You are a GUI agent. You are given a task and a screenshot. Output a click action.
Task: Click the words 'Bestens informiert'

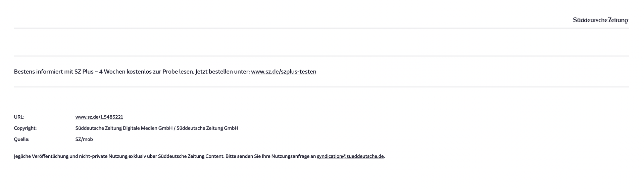click(x=38, y=72)
